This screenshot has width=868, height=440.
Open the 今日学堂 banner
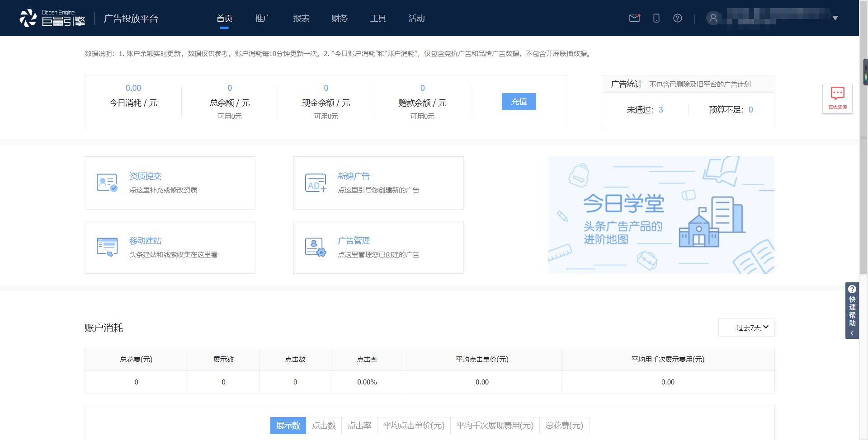(x=661, y=215)
